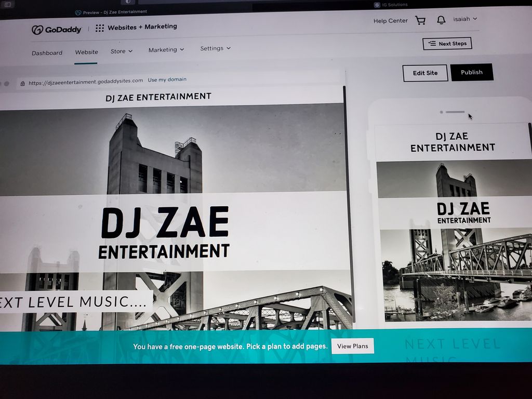Open the nine-dot app grid icon
Image resolution: width=532 pixels, height=399 pixels.
[100, 28]
